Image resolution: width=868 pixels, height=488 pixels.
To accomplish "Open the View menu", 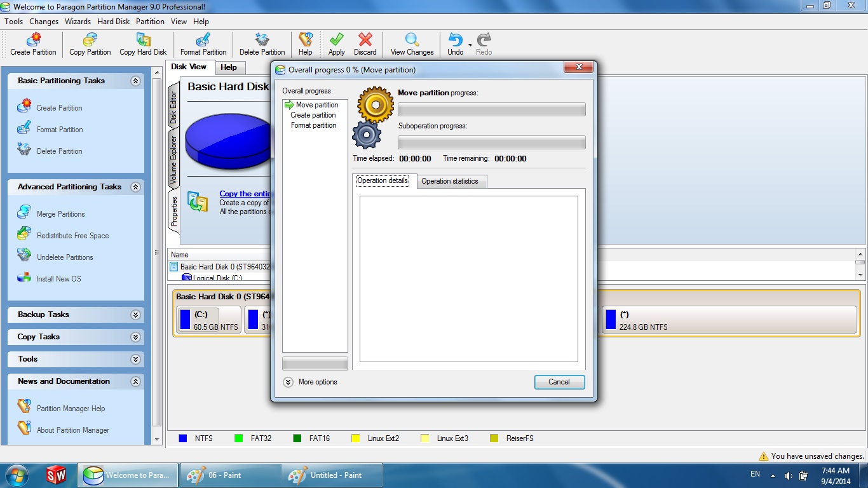I will pos(179,22).
